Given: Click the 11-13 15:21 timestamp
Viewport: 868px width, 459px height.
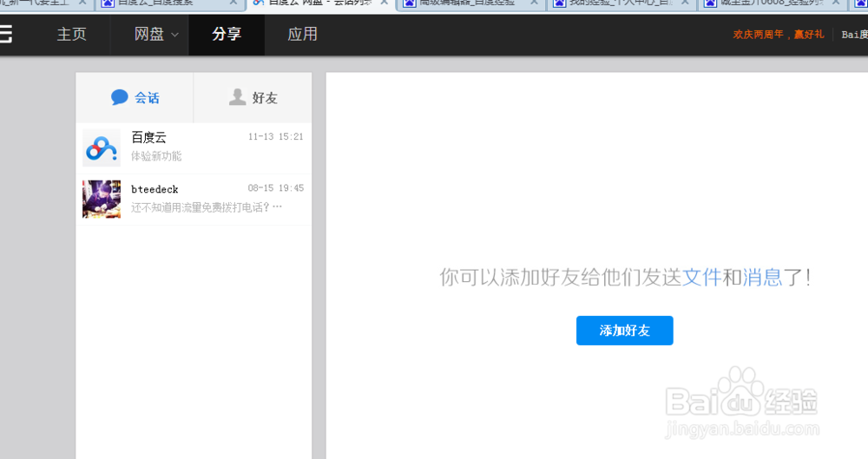Looking at the screenshot, I should point(276,137).
